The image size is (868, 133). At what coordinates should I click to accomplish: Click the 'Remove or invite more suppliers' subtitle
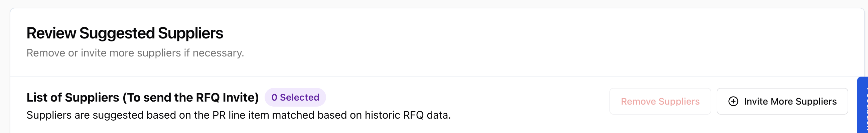[x=135, y=53]
